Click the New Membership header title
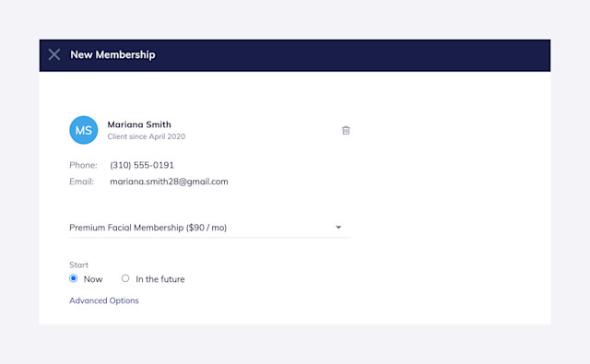Image resolution: width=590 pixels, height=364 pixels. (x=112, y=55)
